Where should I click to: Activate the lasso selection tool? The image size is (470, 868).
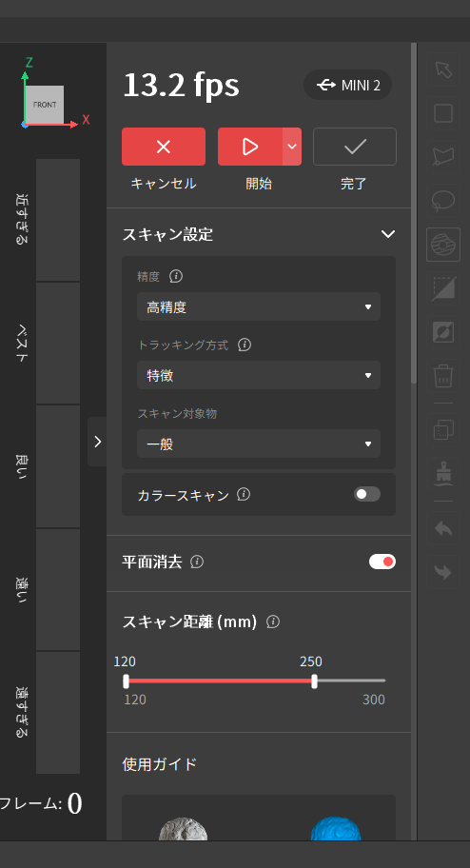point(443,201)
